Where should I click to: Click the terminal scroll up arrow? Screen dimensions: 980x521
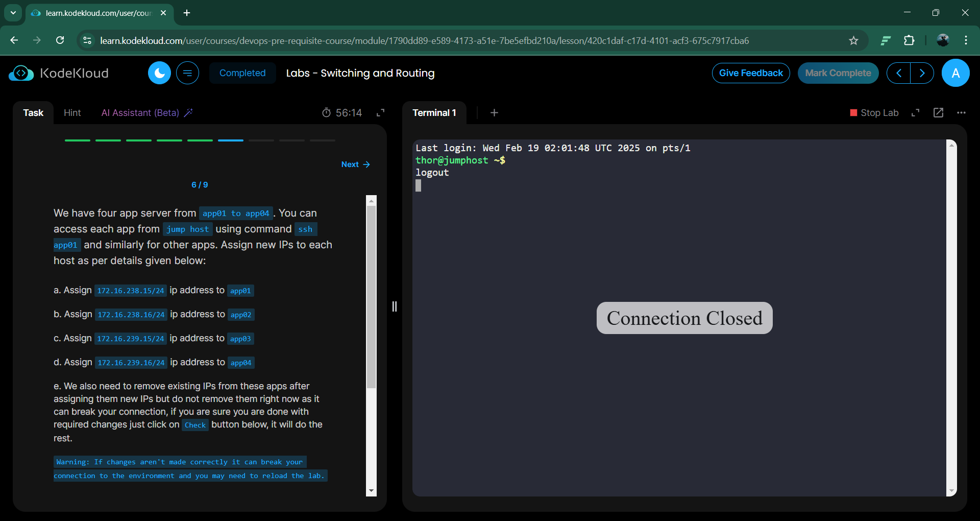click(951, 145)
